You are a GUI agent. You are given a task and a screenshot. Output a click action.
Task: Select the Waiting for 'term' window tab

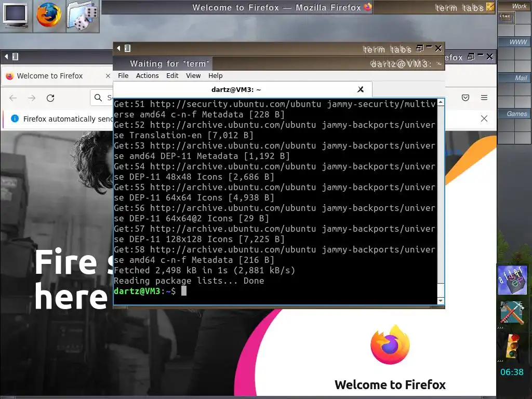[x=164, y=63]
